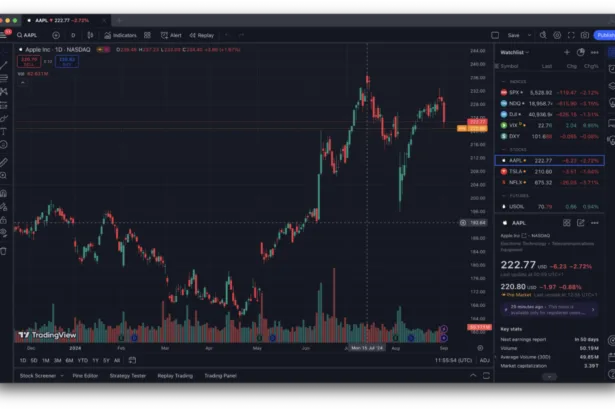615x410 pixels.
Task: Open the Watchlist name dropdown
Action: click(514, 52)
